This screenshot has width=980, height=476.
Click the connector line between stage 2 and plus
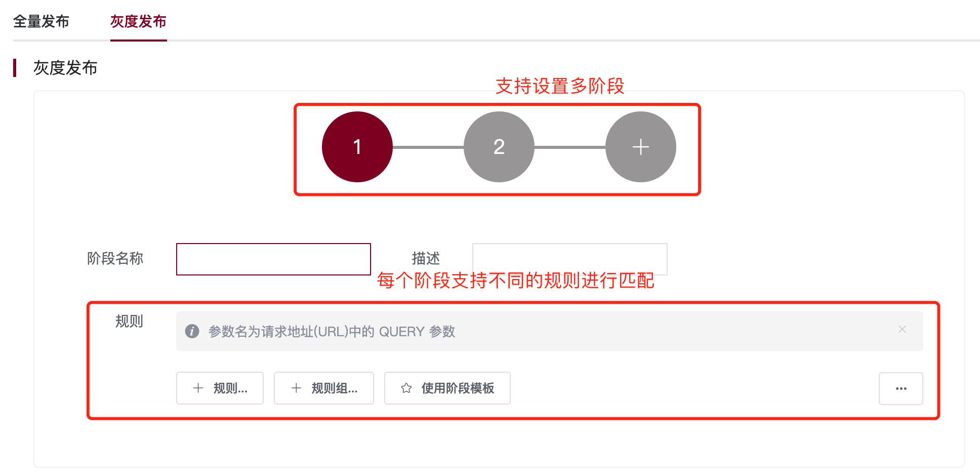[570, 147]
